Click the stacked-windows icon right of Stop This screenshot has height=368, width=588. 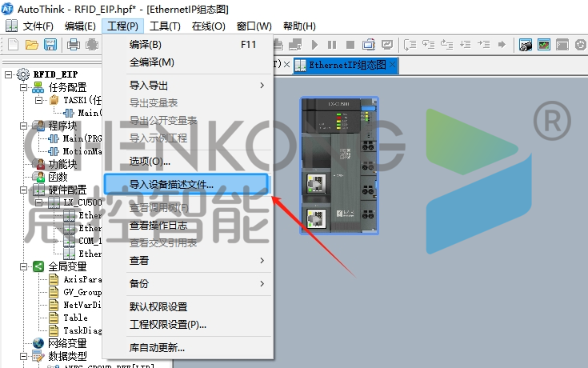click(369, 45)
